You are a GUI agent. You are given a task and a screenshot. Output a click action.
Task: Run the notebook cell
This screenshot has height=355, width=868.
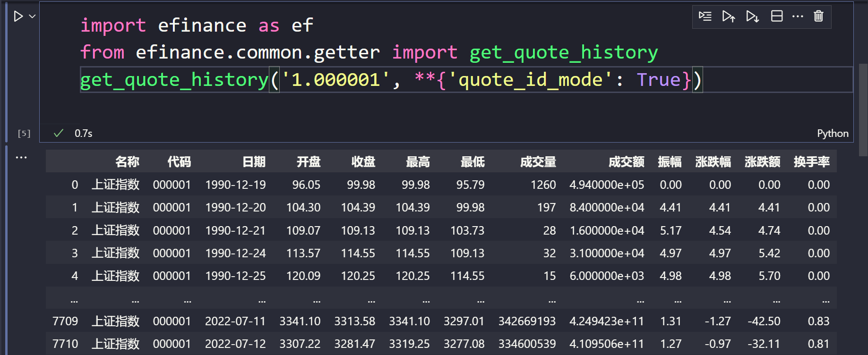[x=18, y=17]
